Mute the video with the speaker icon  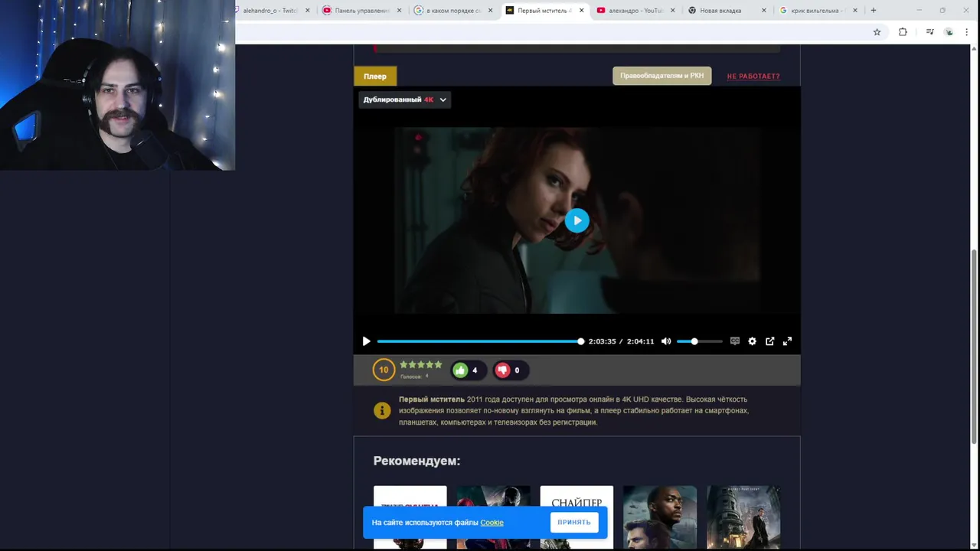point(666,341)
